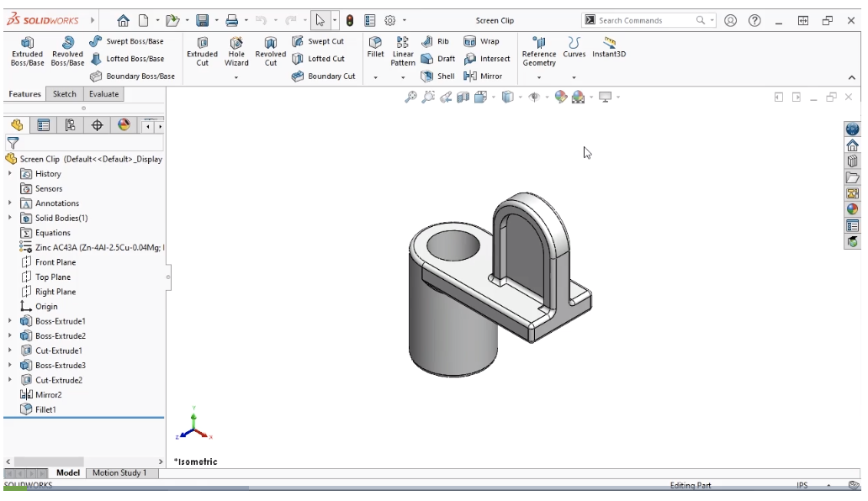Switch to the Sketch tab
Image resolution: width=868 pixels, height=501 pixels.
64,94
